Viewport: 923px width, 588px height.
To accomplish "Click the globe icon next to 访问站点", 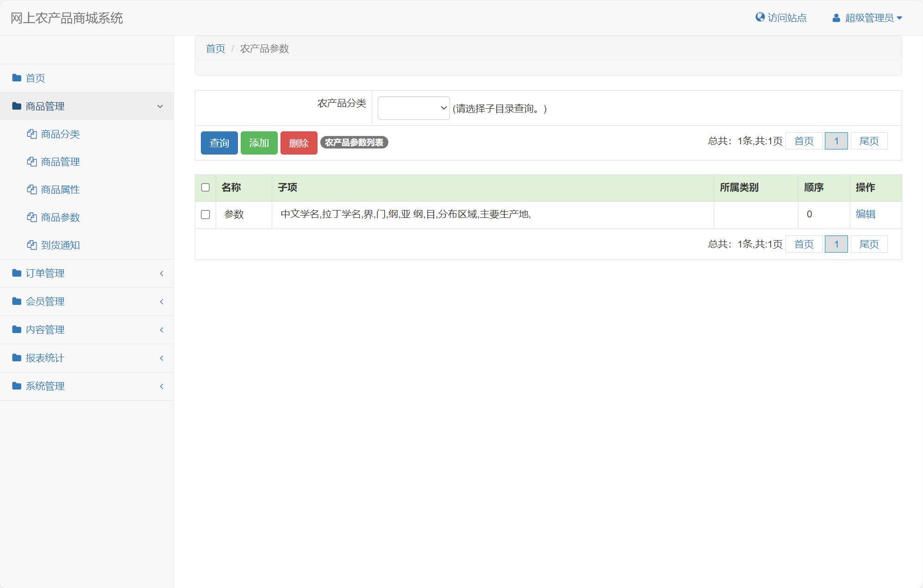I will tap(760, 17).
